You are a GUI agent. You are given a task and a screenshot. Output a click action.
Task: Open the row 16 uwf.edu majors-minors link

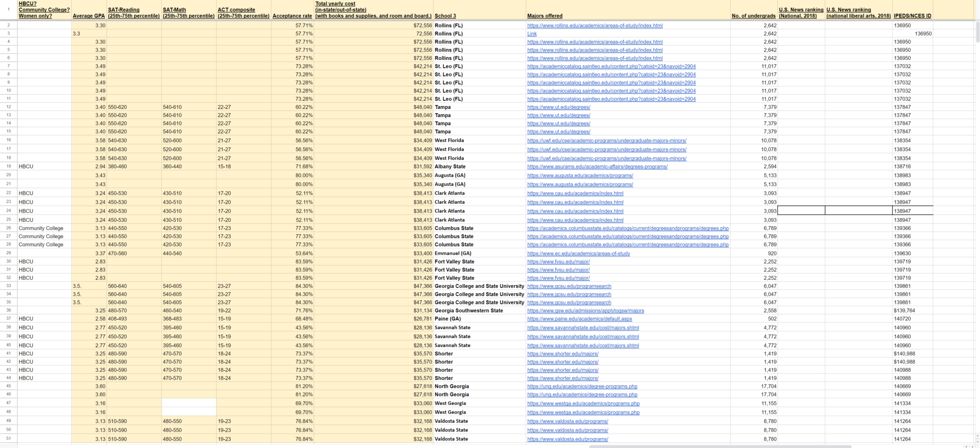pyautogui.click(x=607, y=141)
